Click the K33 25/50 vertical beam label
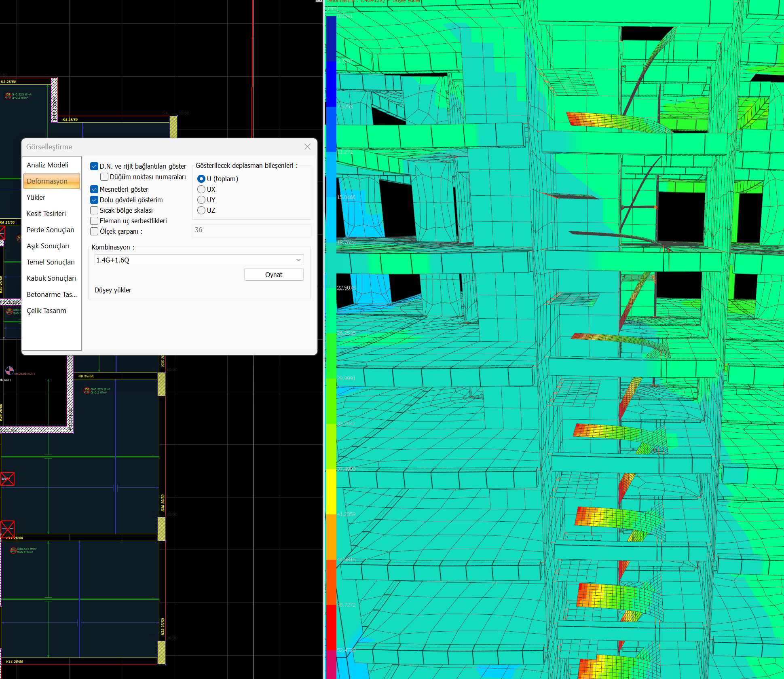This screenshot has height=679, width=784. (163, 626)
